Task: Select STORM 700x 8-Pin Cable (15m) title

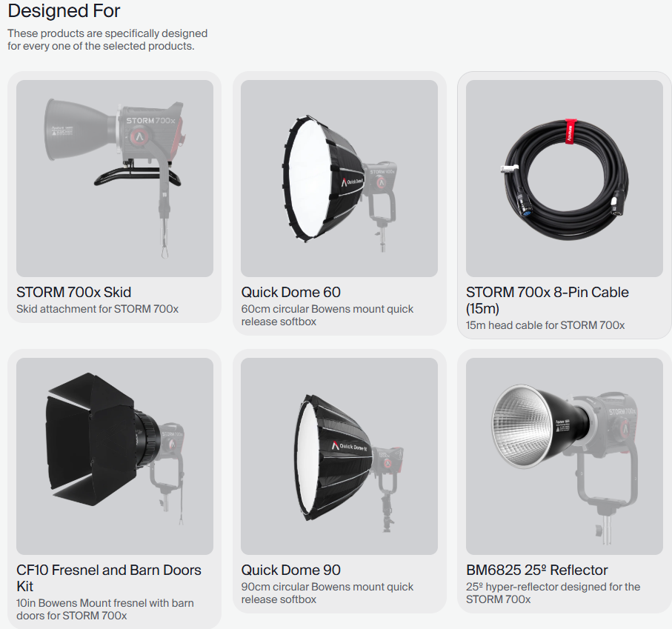Action: click(x=547, y=300)
